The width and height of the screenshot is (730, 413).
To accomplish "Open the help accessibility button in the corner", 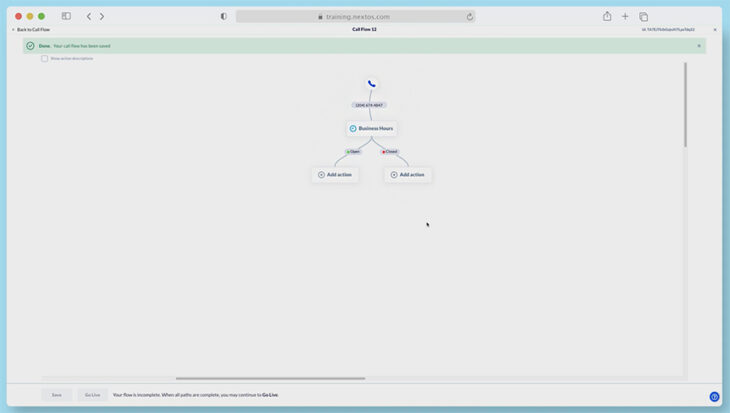I will tap(714, 396).
